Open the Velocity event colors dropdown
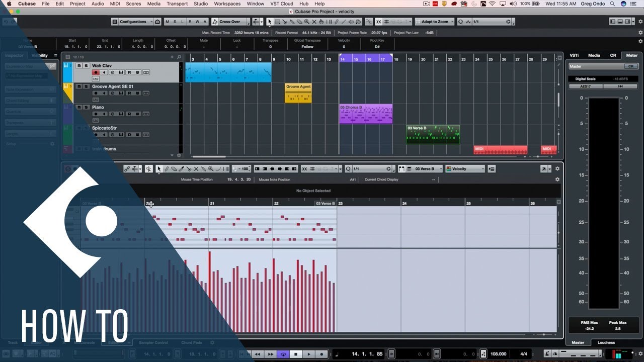 pyautogui.click(x=465, y=169)
